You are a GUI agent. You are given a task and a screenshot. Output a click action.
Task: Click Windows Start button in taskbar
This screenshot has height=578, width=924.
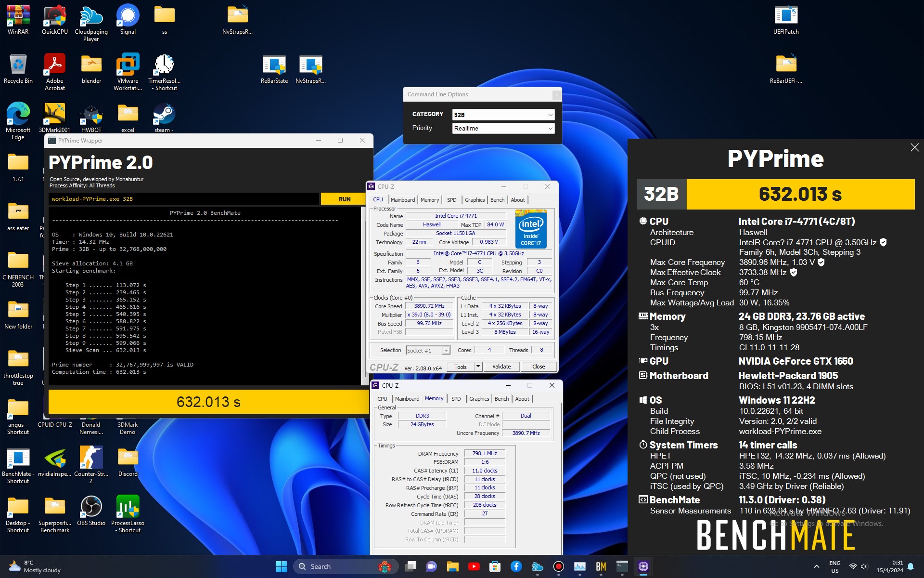click(281, 566)
